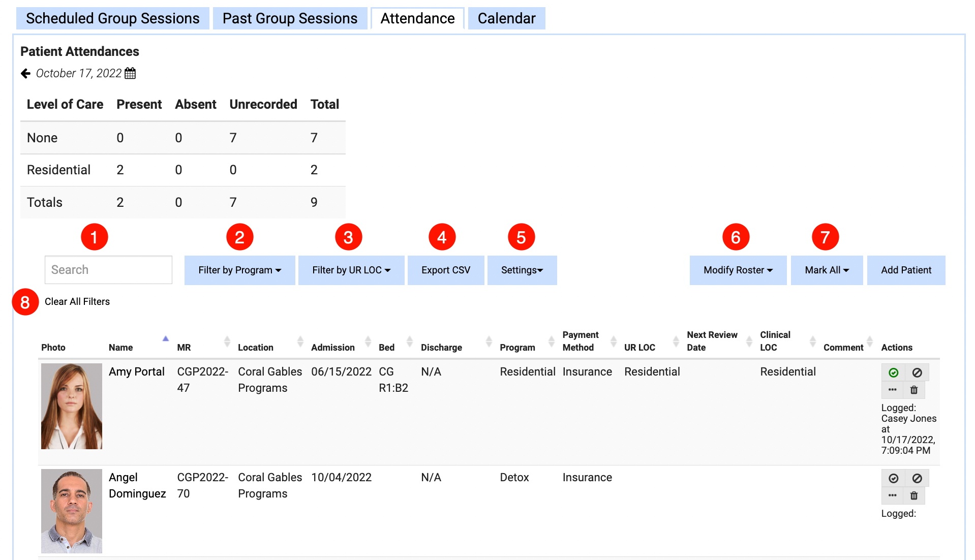Click the Export CSV button
The width and height of the screenshot is (975, 560).
tap(445, 270)
